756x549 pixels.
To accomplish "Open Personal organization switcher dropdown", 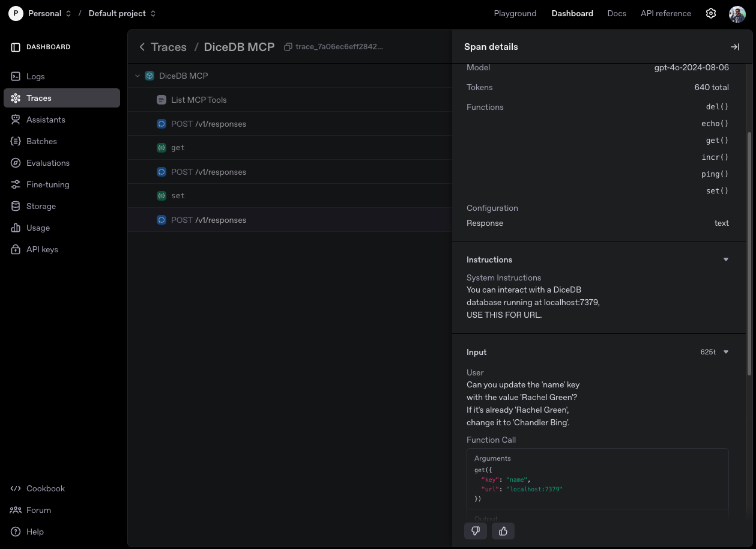I will tap(50, 13).
